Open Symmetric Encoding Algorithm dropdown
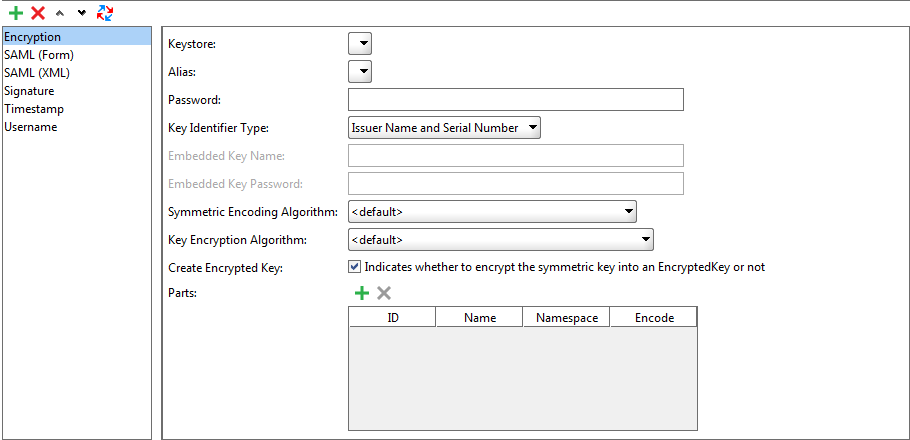Image resolution: width=910 pixels, height=440 pixels. pos(492,212)
